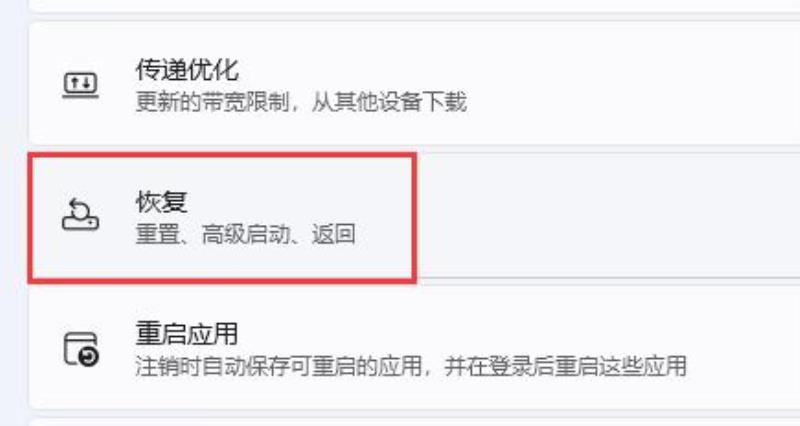Click empty space in the 重启应用 row
Image resolution: width=800 pixels, height=426 pixels.
coord(740,349)
